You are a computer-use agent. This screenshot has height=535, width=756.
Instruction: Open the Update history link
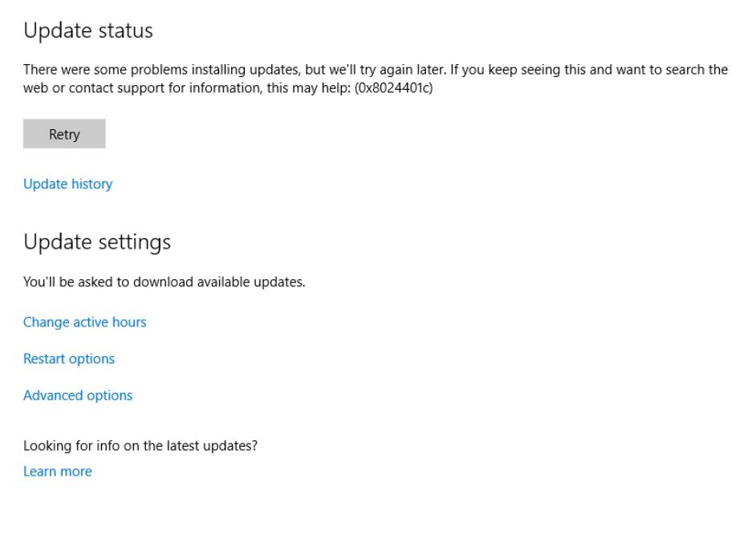[68, 184]
